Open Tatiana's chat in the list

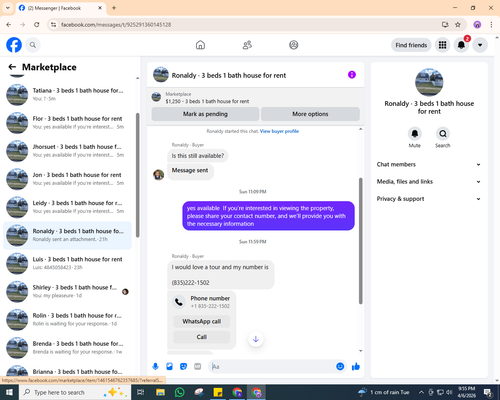coord(67,94)
